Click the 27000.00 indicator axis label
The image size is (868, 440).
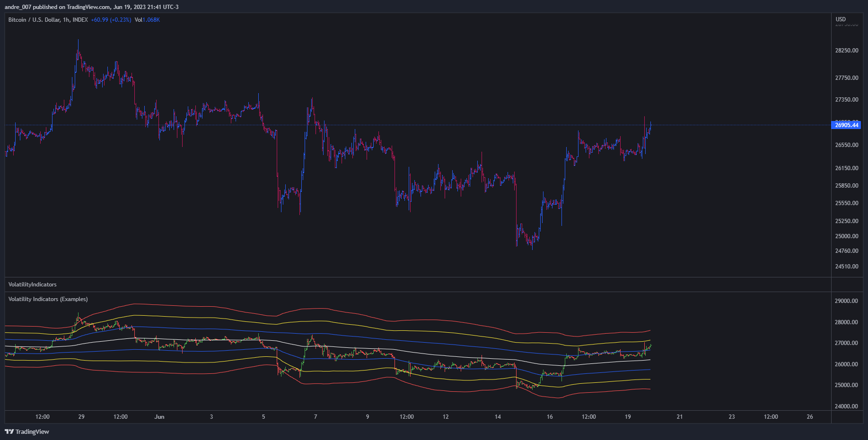(x=847, y=343)
